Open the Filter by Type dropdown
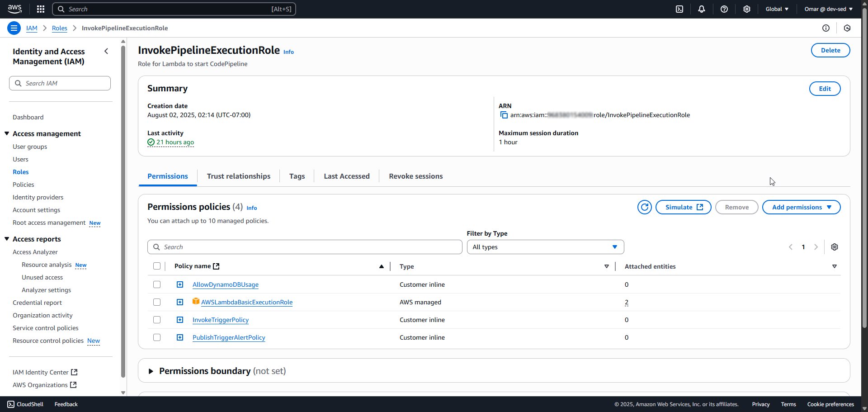 tap(545, 247)
